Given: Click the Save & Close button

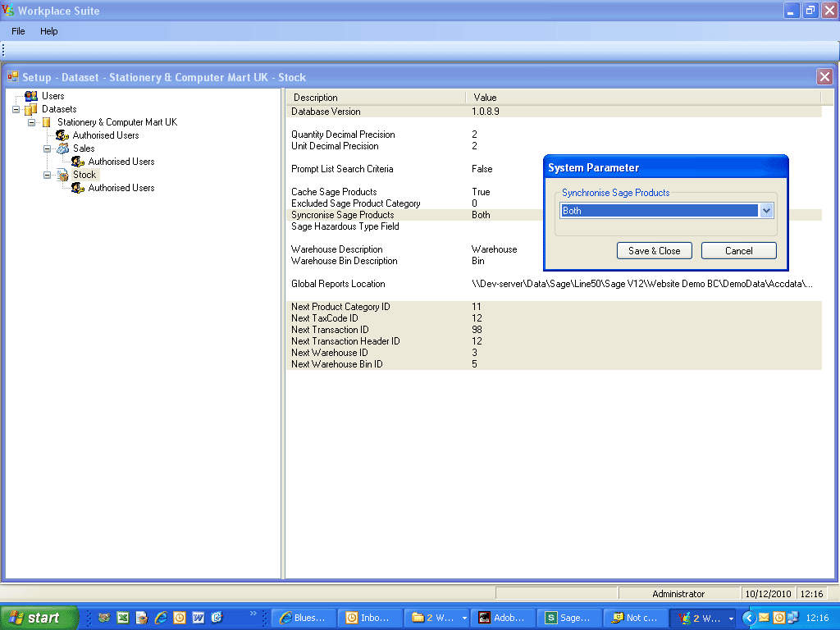Looking at the screenshot, I should [654, 251].
